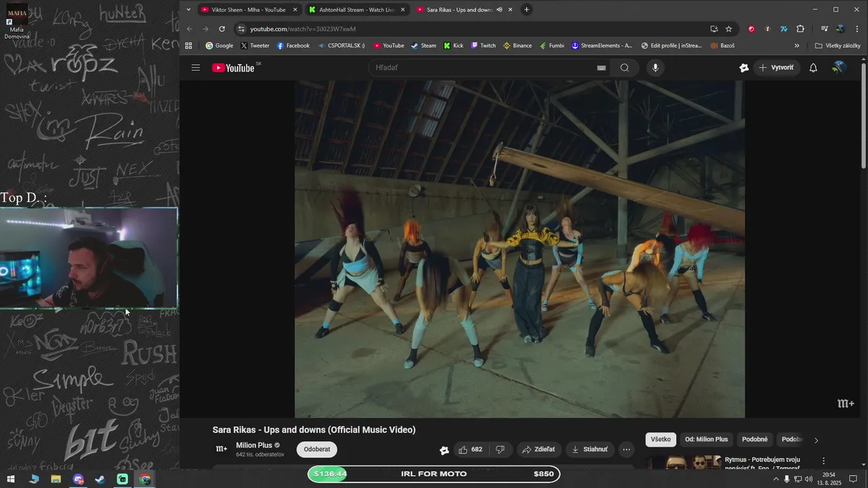Click the Milion Plus channel avatar
Screen dimensions: 868x488
[222, 449]
